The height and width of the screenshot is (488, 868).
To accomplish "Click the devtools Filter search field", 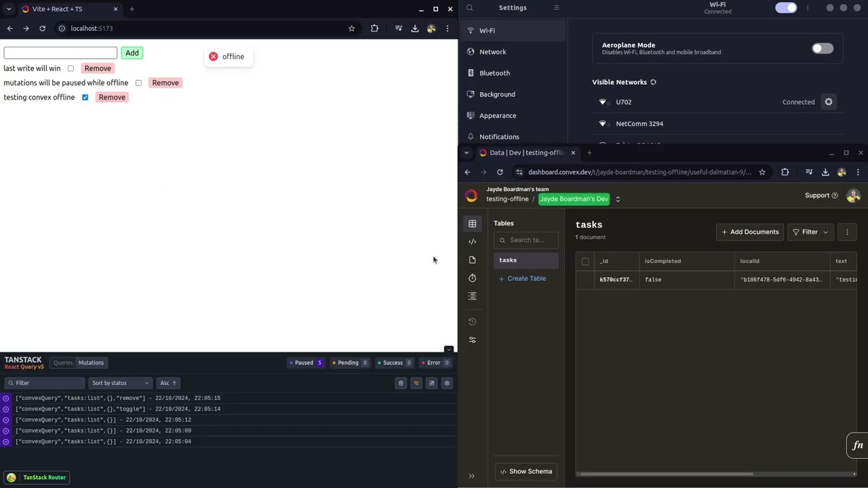I will pyautogui.click(x=44, y=383).
